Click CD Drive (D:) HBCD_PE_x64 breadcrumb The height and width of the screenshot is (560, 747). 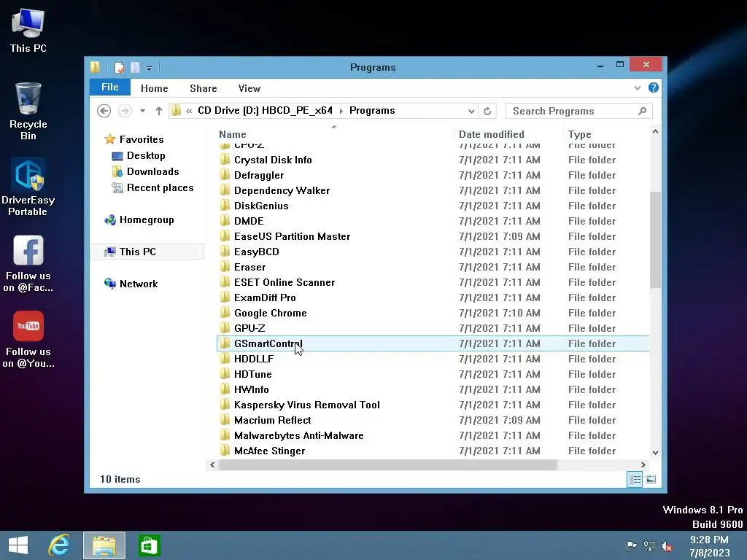(x=265, y=111)
